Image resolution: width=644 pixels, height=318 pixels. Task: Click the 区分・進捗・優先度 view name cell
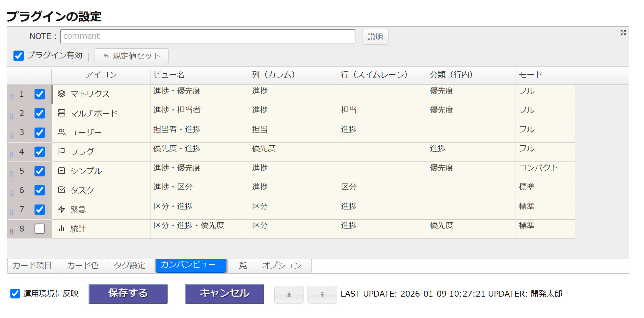200,229
